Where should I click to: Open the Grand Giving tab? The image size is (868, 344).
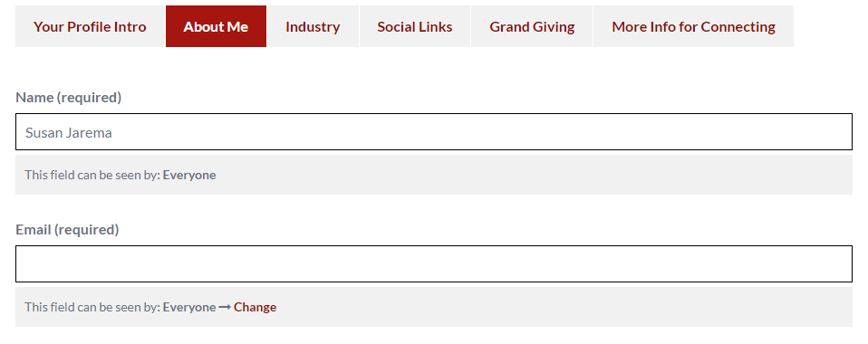click(x=532, y=26)
